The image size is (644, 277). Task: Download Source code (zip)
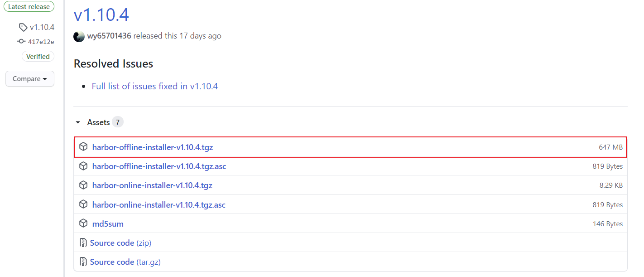point(120,243)
